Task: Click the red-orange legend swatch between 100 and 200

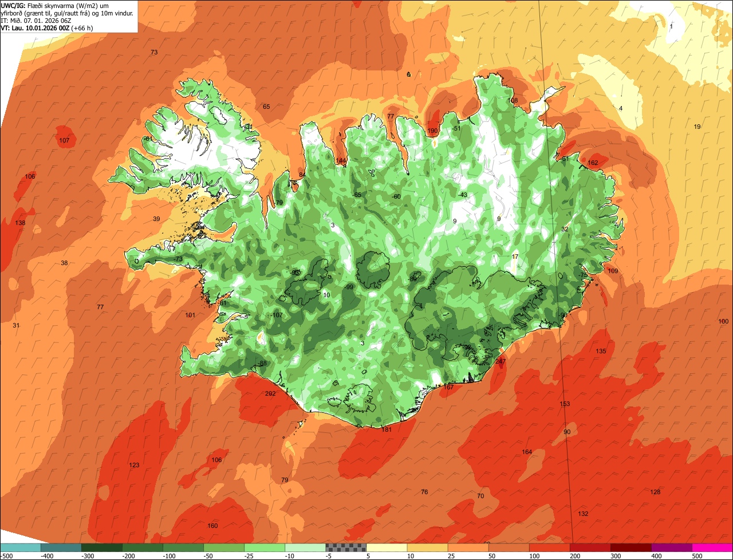Action: (x=549, y=547)
